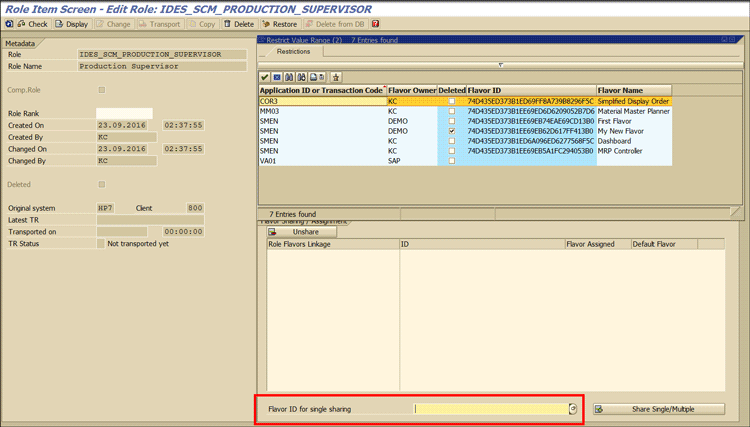Click the Check toolbar button
Screen dimensions: 750x427
point(32,24)
